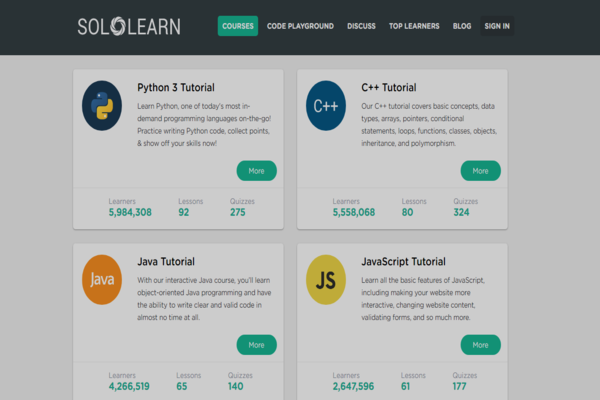
Task: Open the Python 3 Tutorial title
Action: coord(175,88)
